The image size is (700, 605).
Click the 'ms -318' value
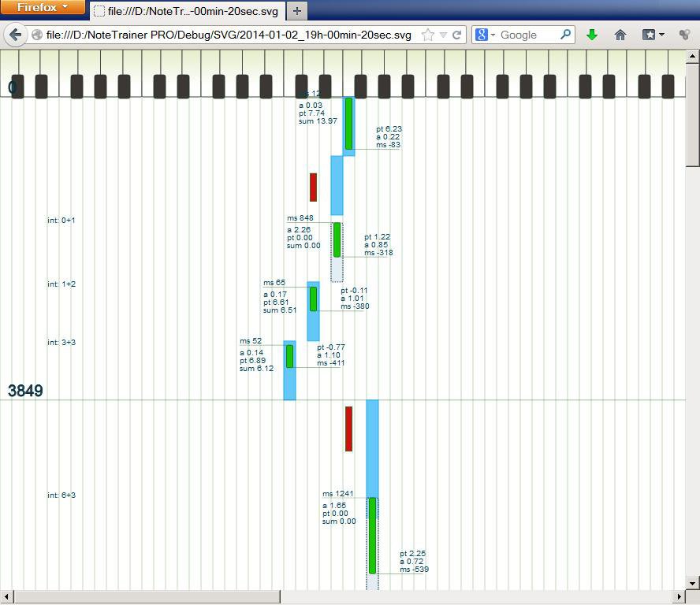[x=378, y=253]
